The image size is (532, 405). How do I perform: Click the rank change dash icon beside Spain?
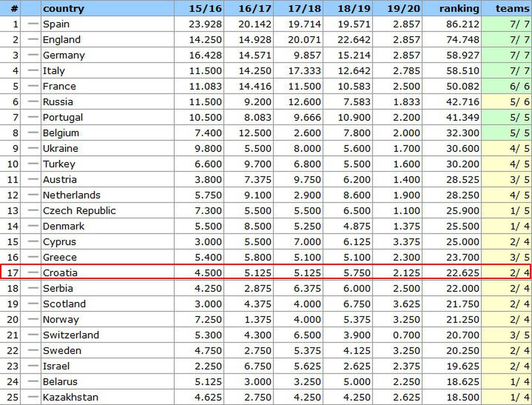pyautogui.click(x=33, y=24)
